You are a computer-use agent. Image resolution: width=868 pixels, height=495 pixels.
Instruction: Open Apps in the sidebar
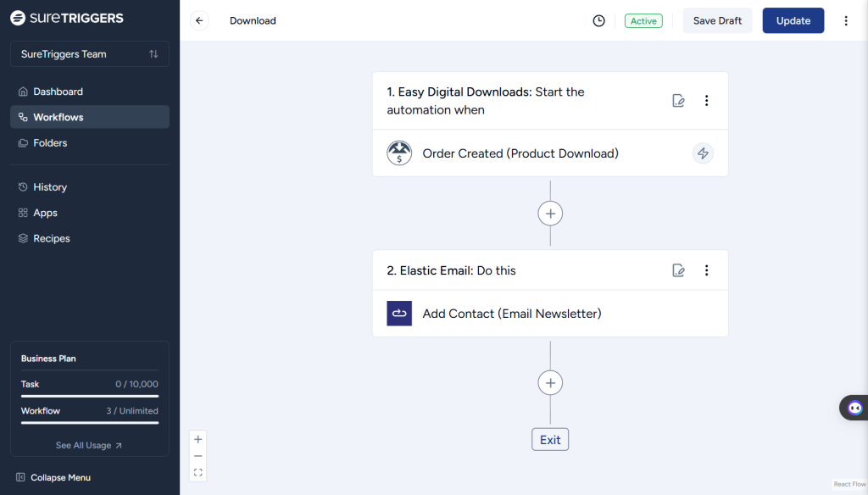coord(90,213)
